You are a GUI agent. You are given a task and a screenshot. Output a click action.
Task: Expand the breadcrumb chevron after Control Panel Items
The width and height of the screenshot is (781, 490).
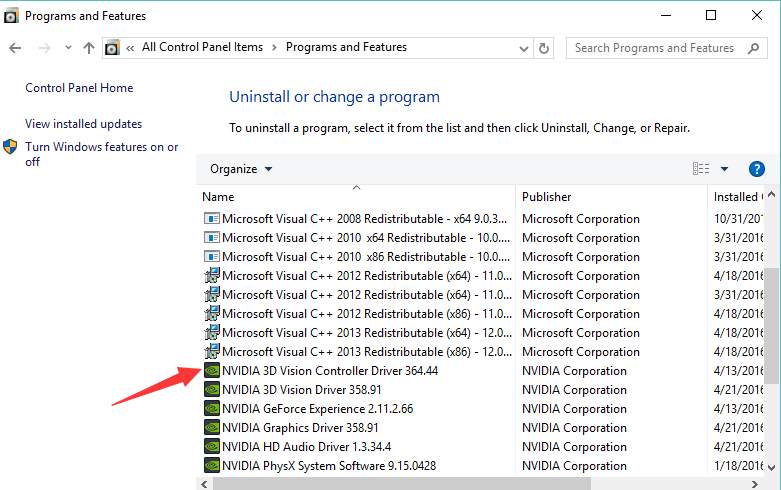tap(274, 47)
